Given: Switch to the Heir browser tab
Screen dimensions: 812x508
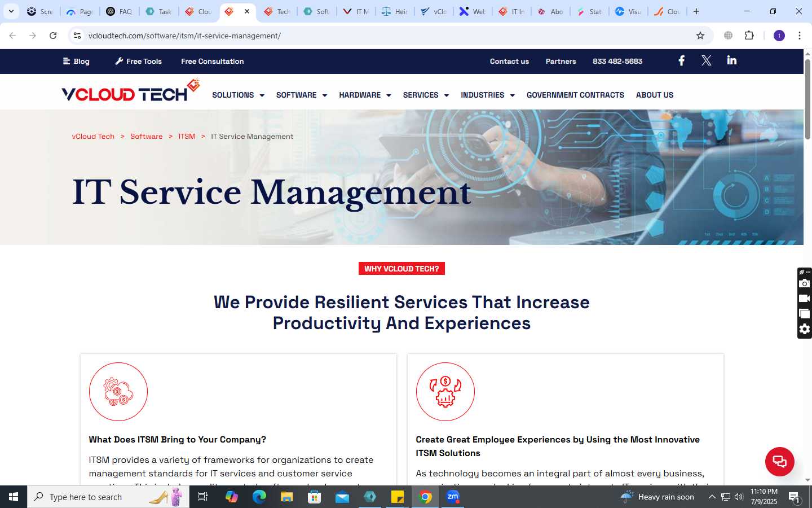Looking at the screenshot, I should [395, 11].
